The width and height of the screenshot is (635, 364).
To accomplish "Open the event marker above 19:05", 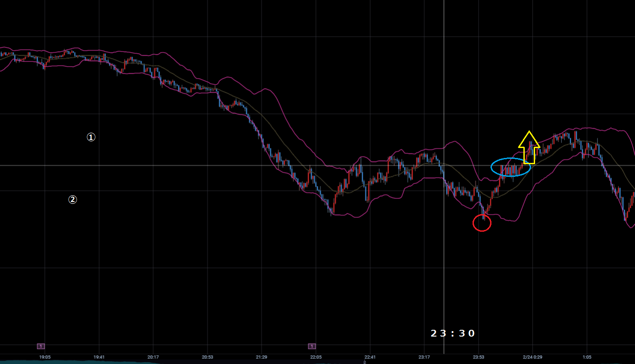I will click(x=41, y=346).
